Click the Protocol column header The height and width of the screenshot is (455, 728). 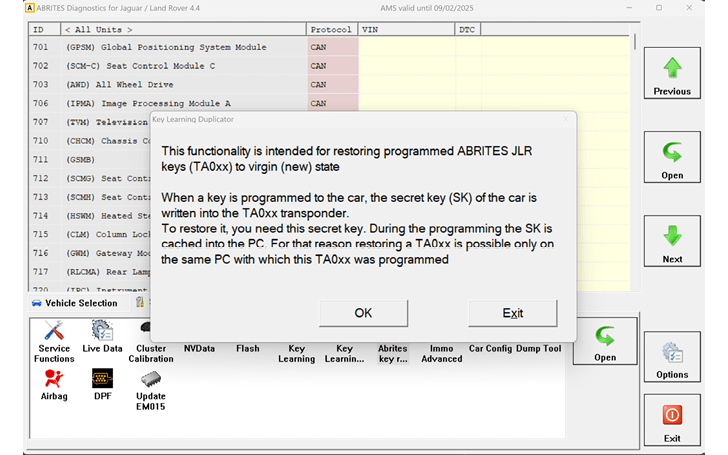(x=331, y=31)
